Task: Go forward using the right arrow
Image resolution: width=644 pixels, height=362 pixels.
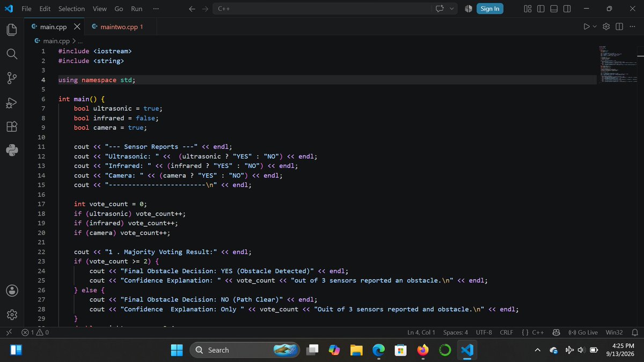Action: [205, 9]
